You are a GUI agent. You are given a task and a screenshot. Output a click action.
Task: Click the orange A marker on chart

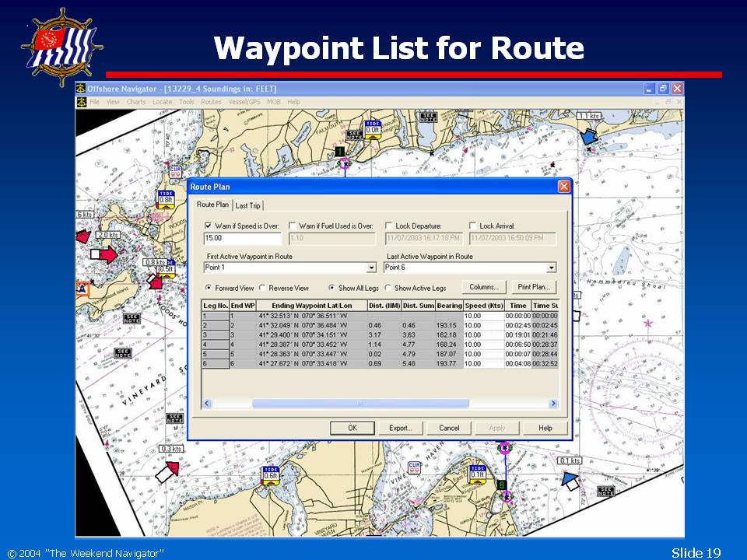tap(82, 289)
